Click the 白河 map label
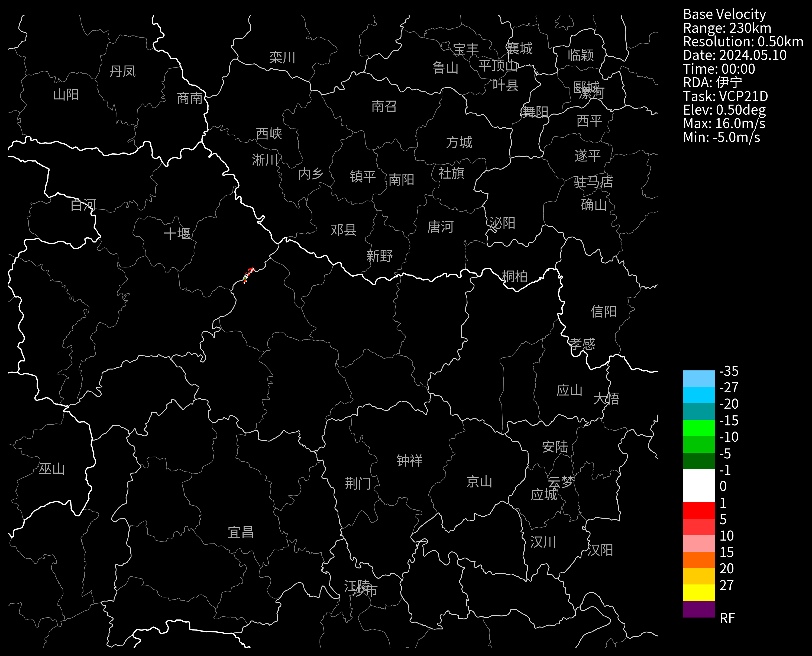This screenshot has width=812, height=656. click(x=83, y=205)
